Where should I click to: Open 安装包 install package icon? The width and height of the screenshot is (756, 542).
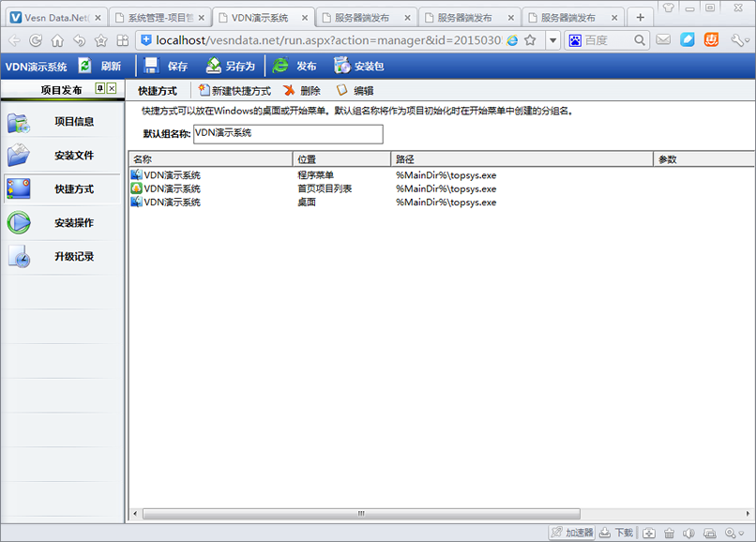(341, 66)
